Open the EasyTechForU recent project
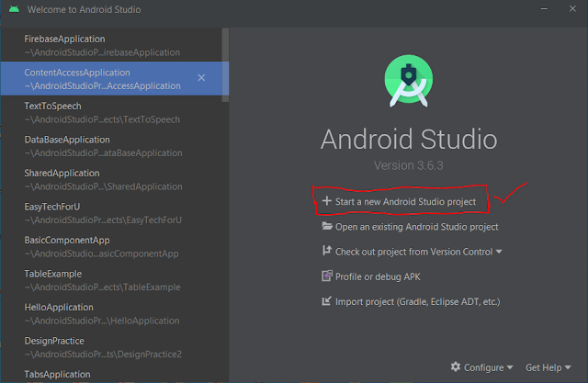This screenshot has height=383, width=588. point(111,213)
